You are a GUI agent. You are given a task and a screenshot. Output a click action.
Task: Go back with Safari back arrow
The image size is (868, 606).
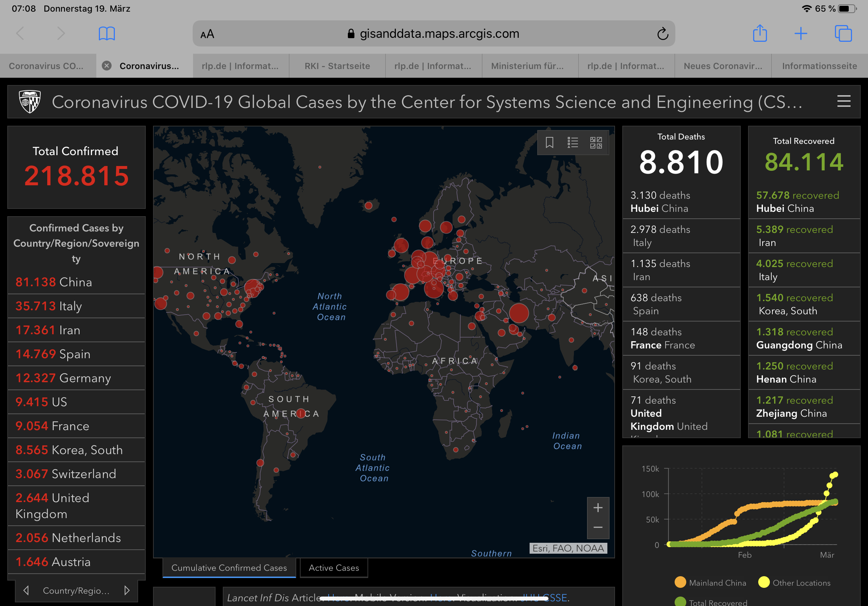[20, 34]
